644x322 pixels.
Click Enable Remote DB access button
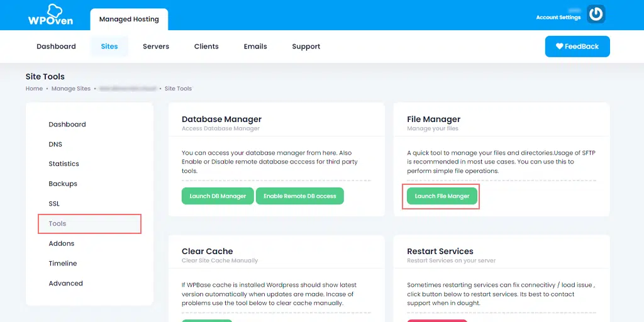(x=300, y=196)
